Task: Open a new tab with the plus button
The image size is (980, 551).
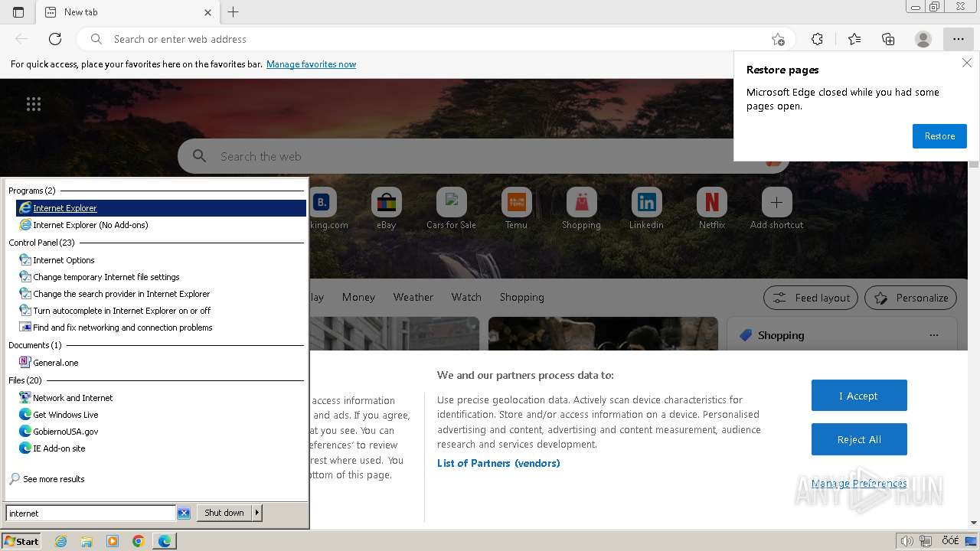Action: tap(234, 12)
